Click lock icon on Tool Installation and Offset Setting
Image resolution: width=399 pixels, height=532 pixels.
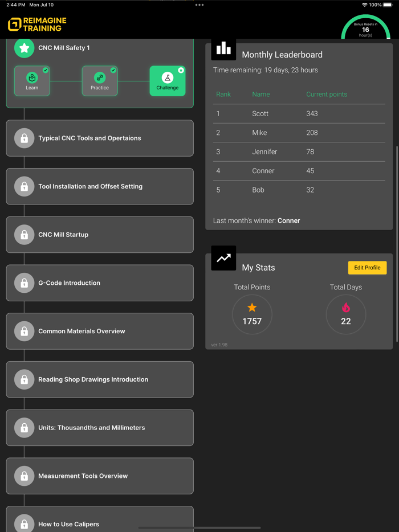[x=24, y=186]
